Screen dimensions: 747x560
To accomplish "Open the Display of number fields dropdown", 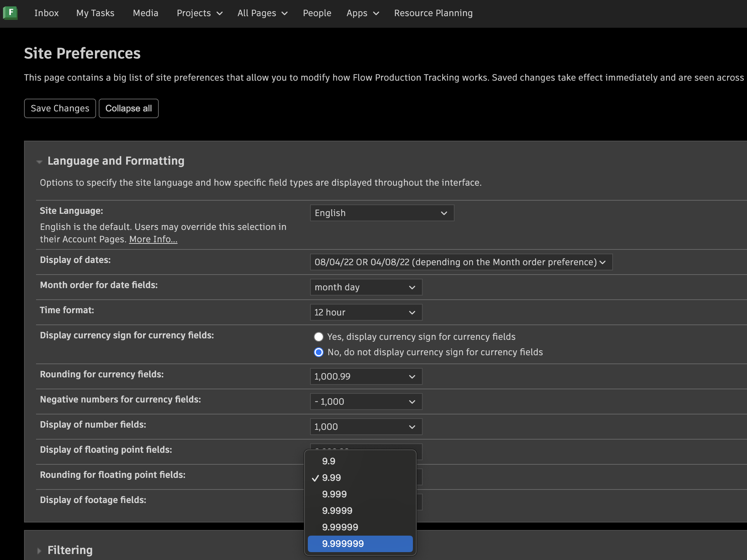I will click(366, 426).
